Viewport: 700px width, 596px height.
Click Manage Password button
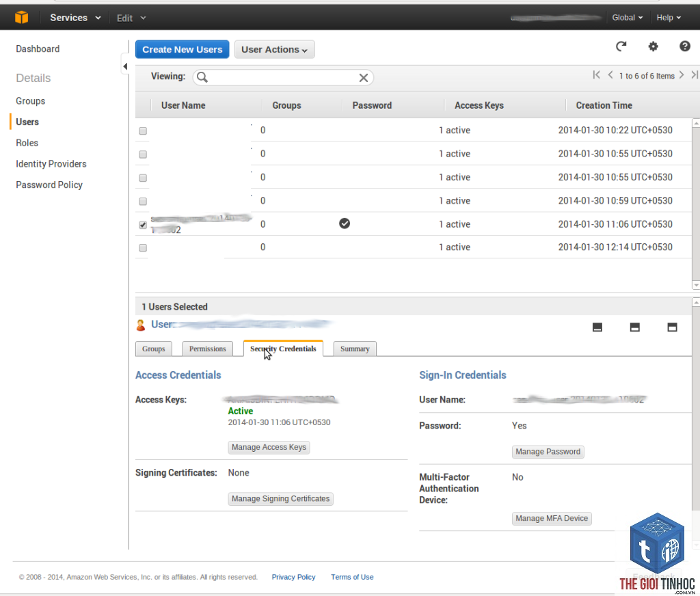pos(548,452)
